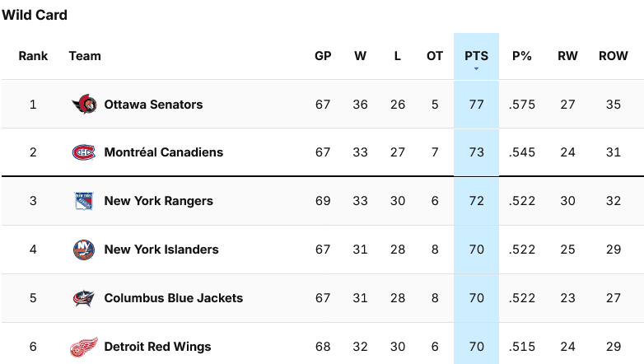The width and height of the screenshot is (644, 364).
Task: Sort by the P% column header
Action: 522,56
